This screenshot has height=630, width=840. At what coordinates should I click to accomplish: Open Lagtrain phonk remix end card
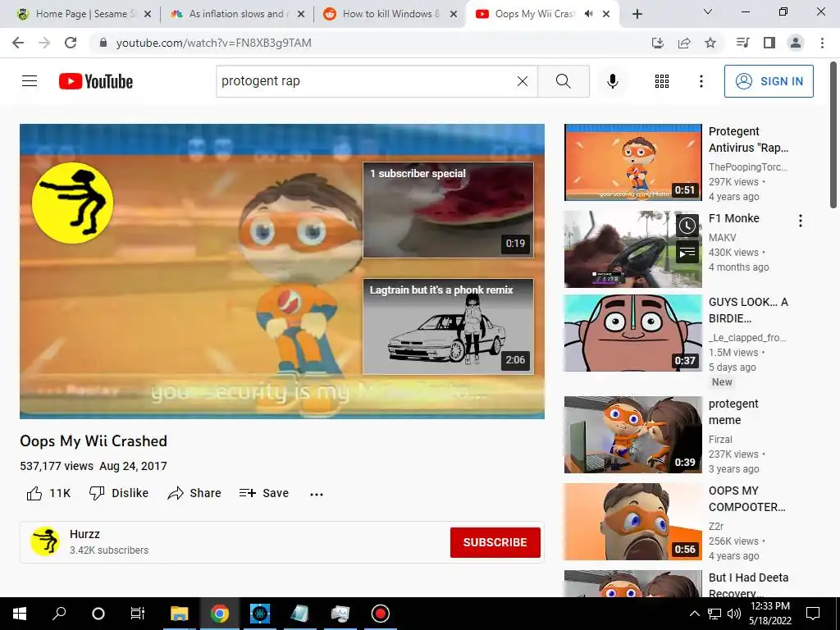(449, 326)
